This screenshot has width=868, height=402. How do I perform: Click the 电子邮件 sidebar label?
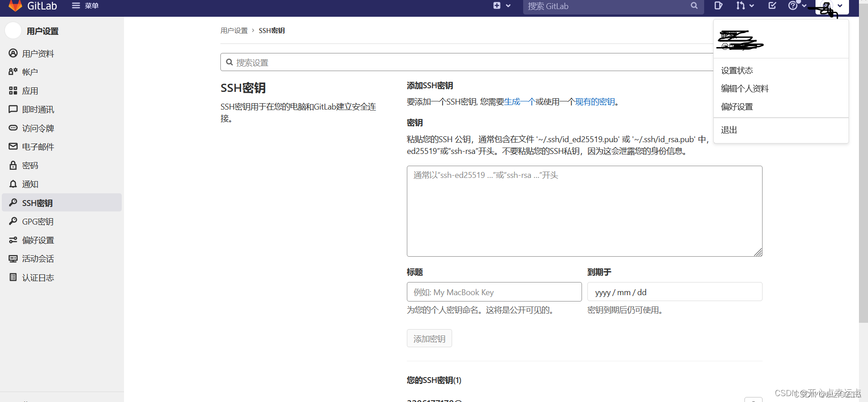[x=38, y=147]
